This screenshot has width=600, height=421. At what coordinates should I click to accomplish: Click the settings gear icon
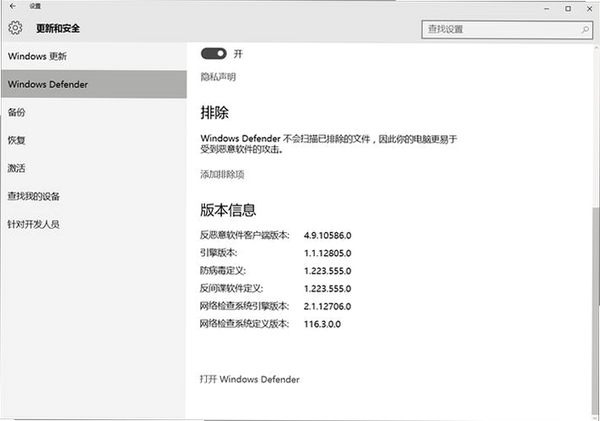(x=15, y=28)
